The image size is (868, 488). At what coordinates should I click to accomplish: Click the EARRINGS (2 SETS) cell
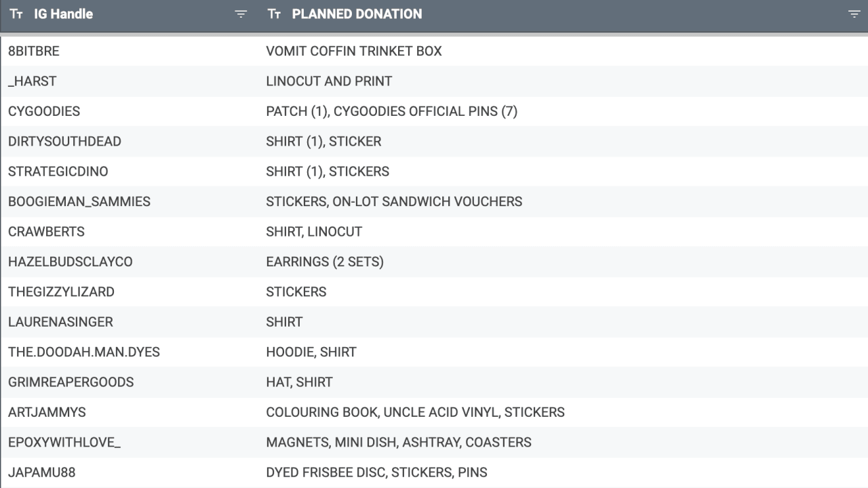325,262
